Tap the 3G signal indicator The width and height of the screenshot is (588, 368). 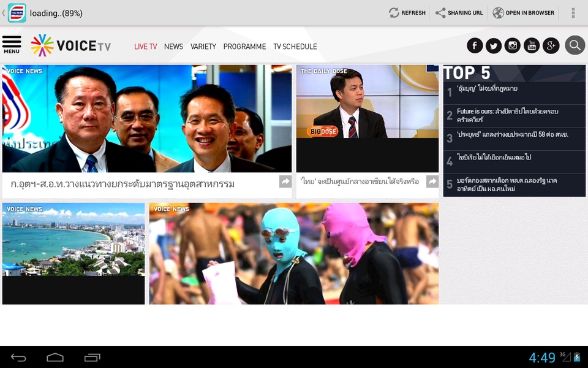565,356
